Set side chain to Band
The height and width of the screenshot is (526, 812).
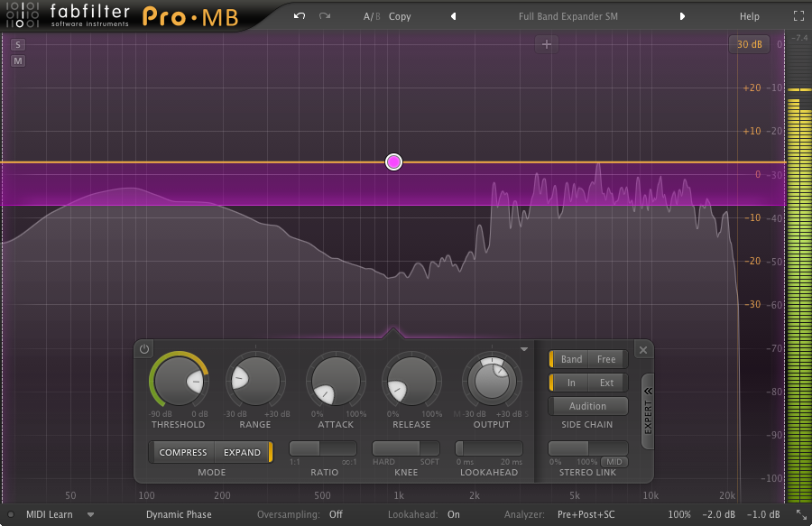point(571,359)
